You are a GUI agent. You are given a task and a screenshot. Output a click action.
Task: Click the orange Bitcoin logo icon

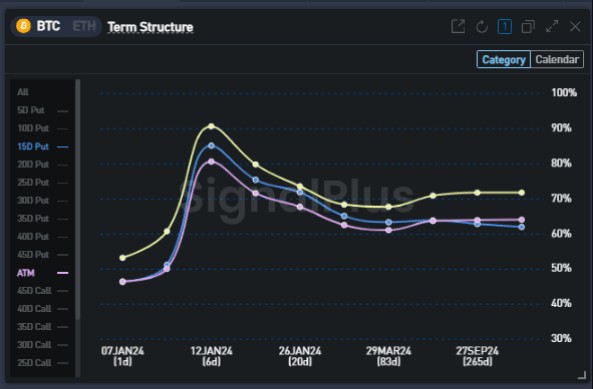pos(23,26)
